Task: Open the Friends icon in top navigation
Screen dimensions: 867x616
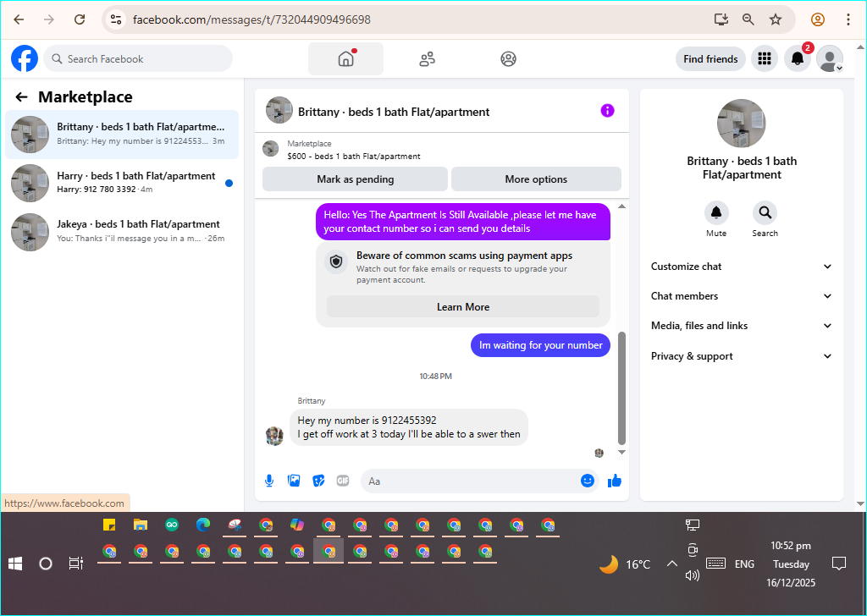Action: [x=427, y=58]
